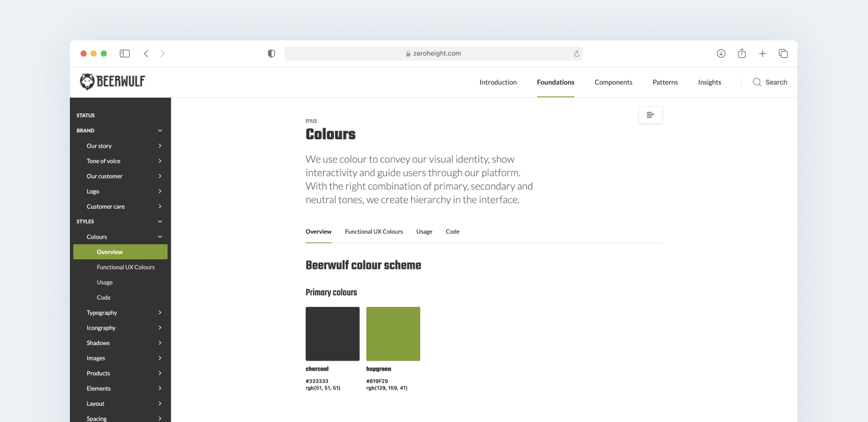Select Patterns in the top navigation
This screenshot has width=868, height=422.
665,82
